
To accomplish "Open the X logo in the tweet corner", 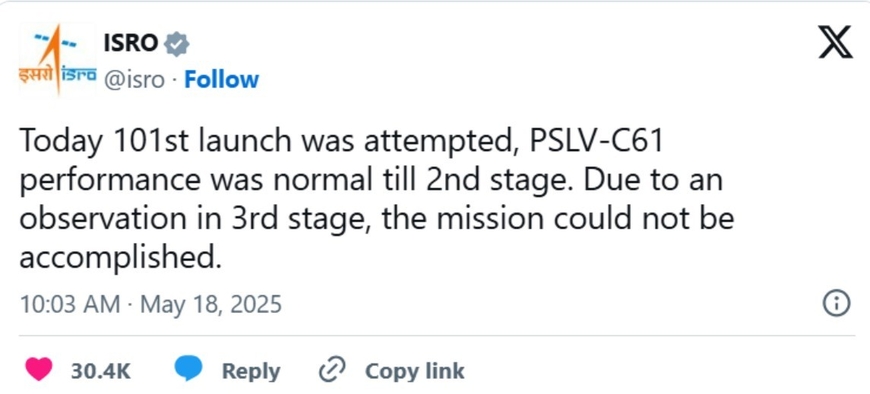I will (x=835, y=44).
